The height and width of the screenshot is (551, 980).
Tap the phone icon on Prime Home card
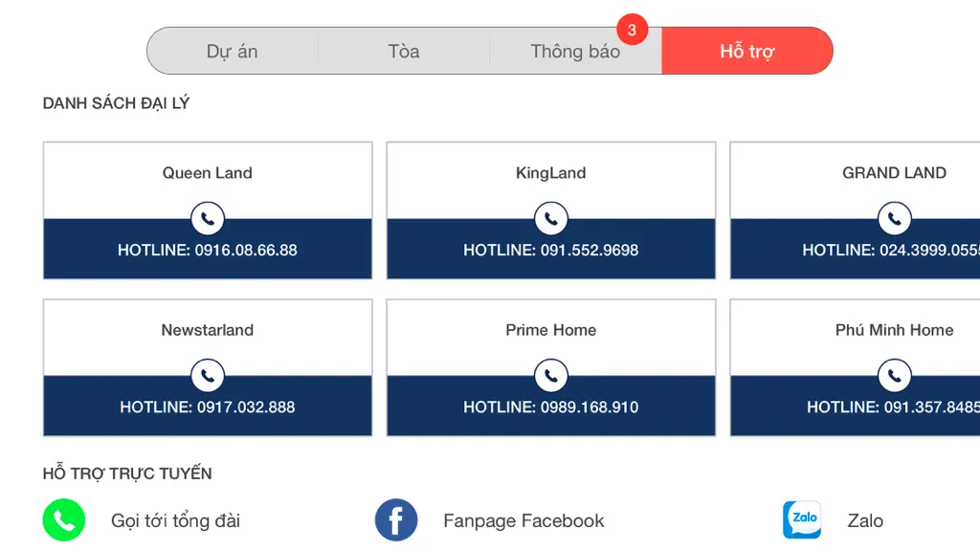coord(551,375)
